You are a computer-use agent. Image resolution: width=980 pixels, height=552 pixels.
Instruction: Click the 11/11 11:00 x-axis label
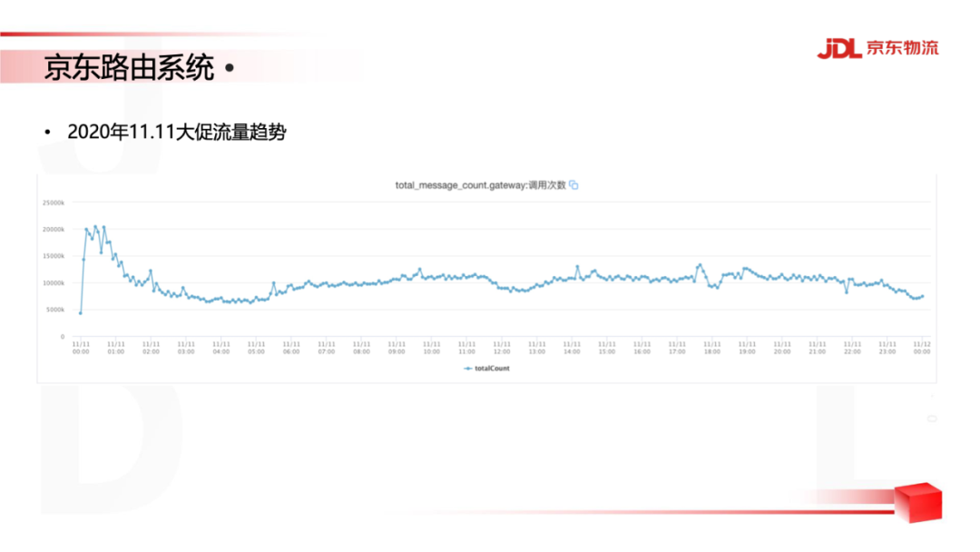coord(466,349)
